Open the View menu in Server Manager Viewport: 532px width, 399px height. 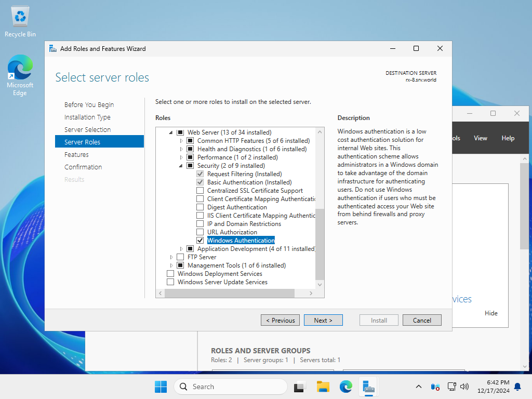[x=480, y=138]
